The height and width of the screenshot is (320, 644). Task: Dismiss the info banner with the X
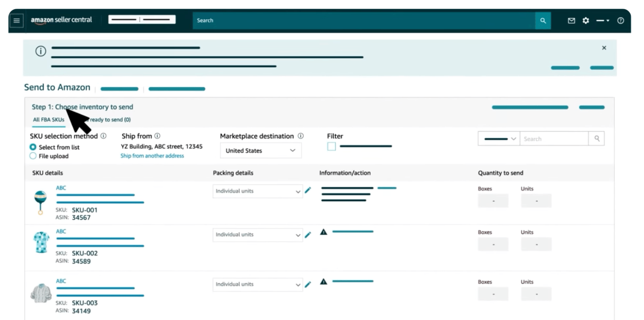tap(604, 48)
